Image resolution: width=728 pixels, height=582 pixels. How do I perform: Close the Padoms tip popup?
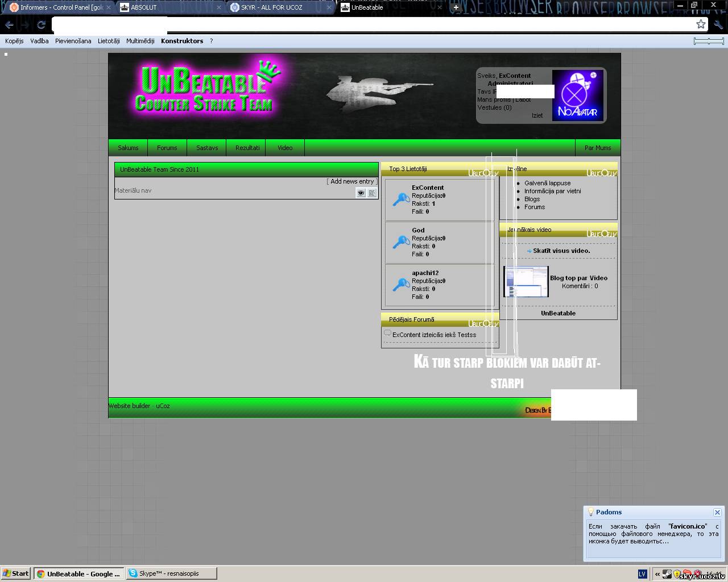pyautogui.click(x=717, y=512)
